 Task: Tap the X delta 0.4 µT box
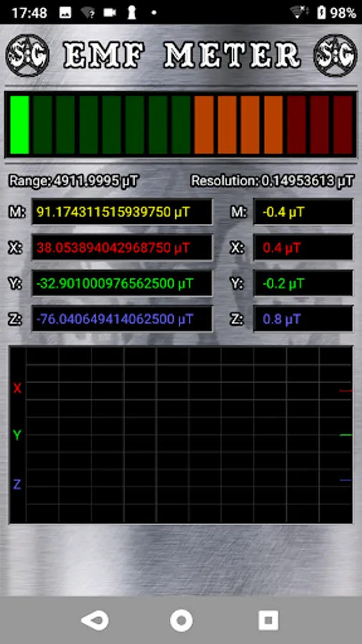click(303, 248)
